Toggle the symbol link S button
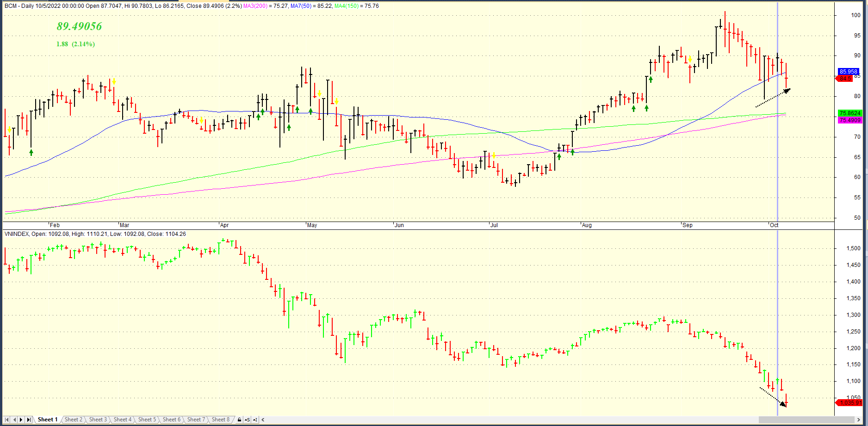Viewport: 868px width, 426px height. click(x=248, y=420)
